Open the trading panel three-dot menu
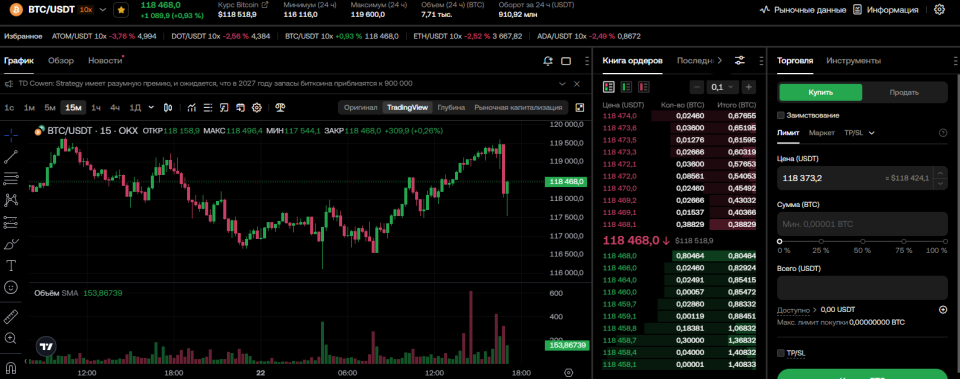Screen dimensions: 960x379 pos(955,61)
